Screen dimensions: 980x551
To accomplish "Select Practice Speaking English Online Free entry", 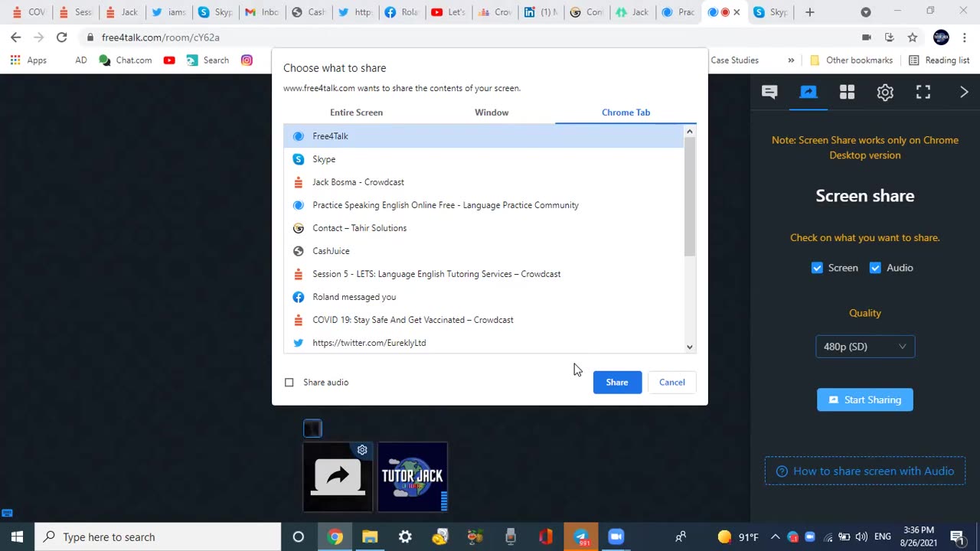I will [x=483, y=205].
